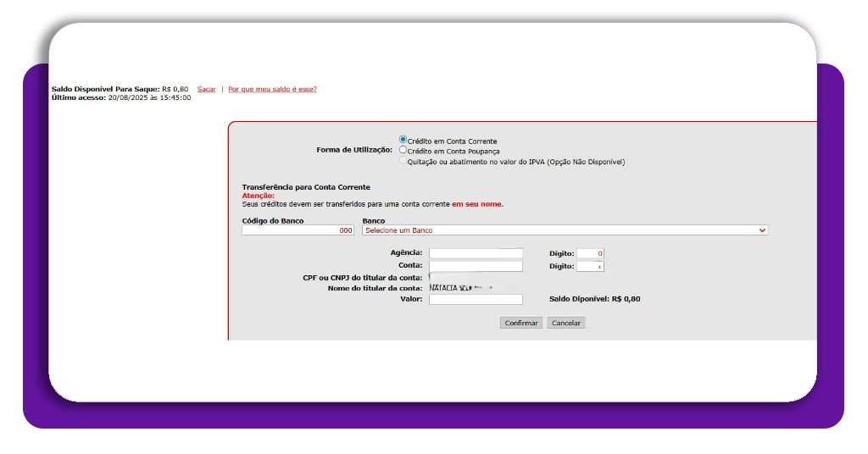Select Crédito em Conta Corrente radio option

(403, 140)
